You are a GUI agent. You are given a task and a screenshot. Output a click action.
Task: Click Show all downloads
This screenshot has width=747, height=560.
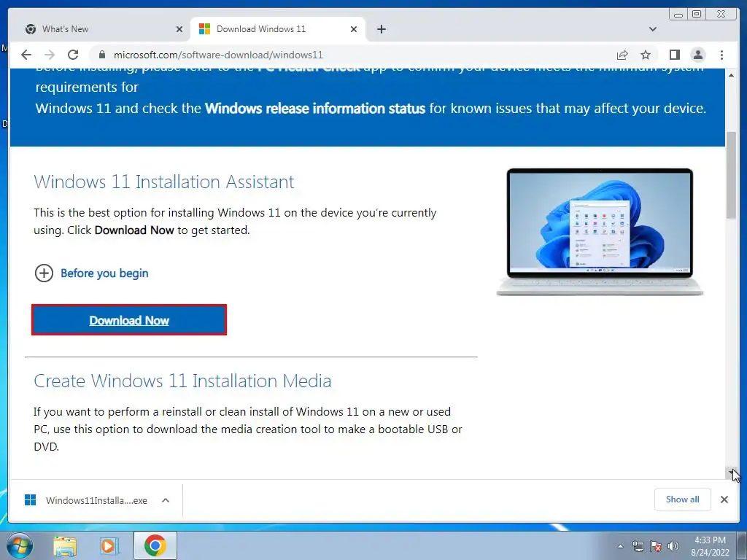tap(682, 499)
